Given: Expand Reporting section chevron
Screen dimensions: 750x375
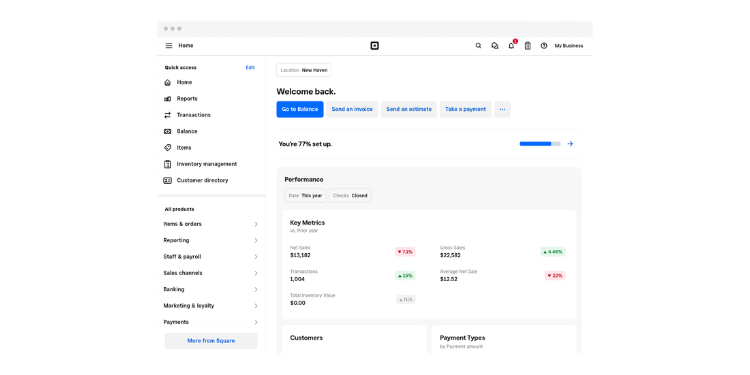Looking at the screenshot, I should click(256, 241).
